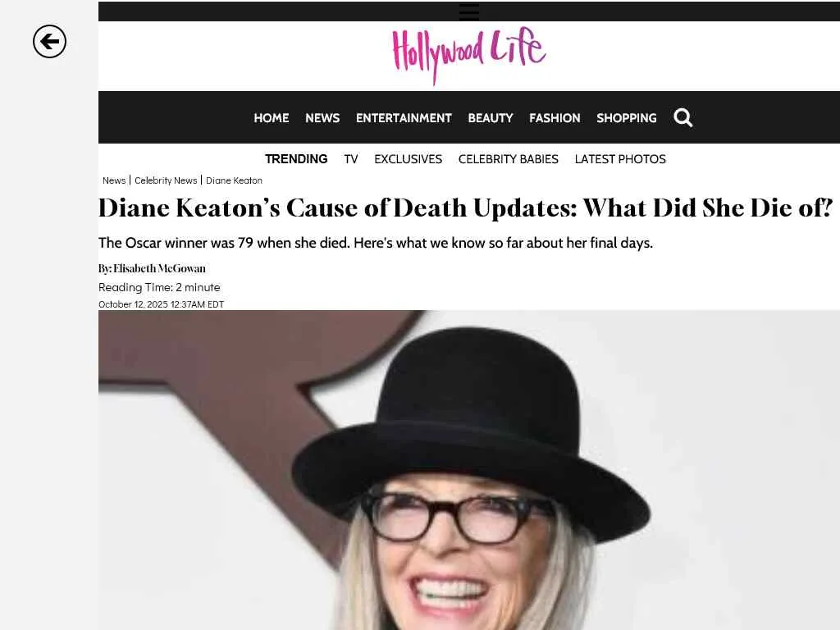Switch to the TV tab
The image size is (840, 630).
[351, 159]
